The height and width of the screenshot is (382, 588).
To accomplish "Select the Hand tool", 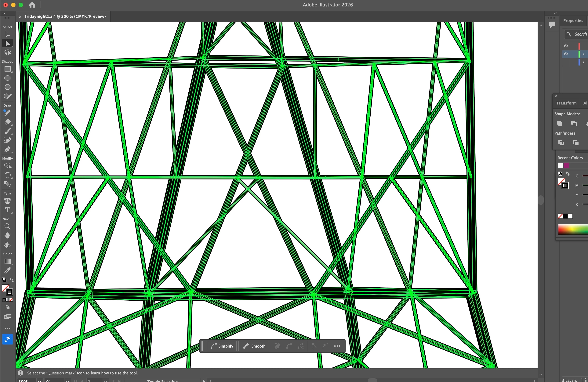I will pos(7,235).
